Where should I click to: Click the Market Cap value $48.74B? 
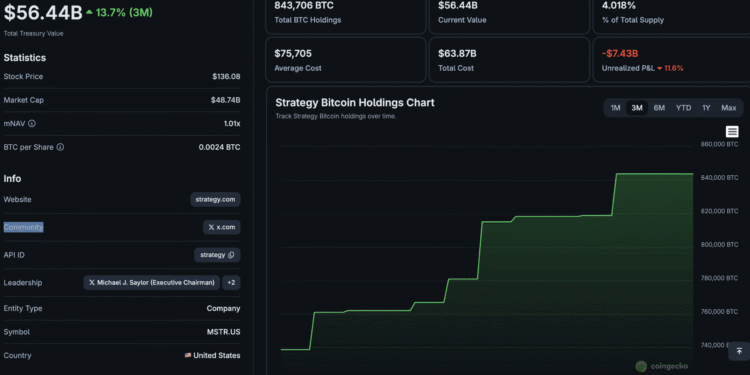(225, 100)
